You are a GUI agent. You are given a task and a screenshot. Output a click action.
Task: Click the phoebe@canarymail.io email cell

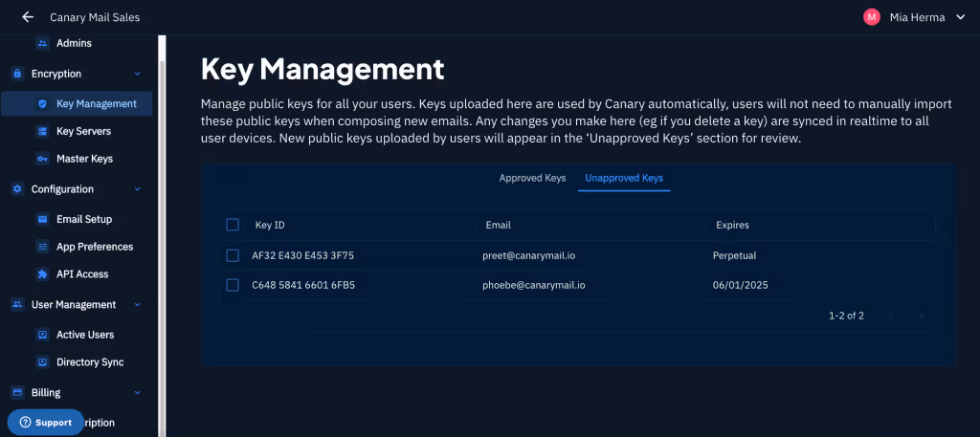[x=534, y=285]
